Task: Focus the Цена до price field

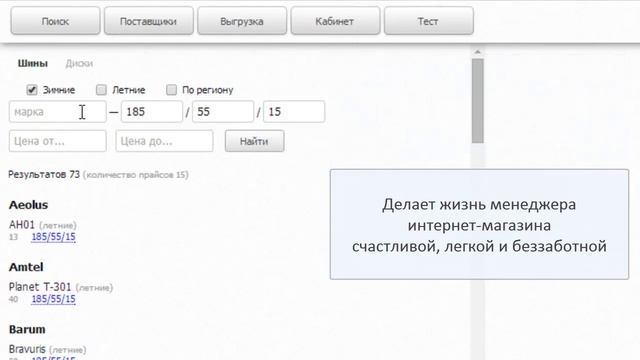Action: 164,141
